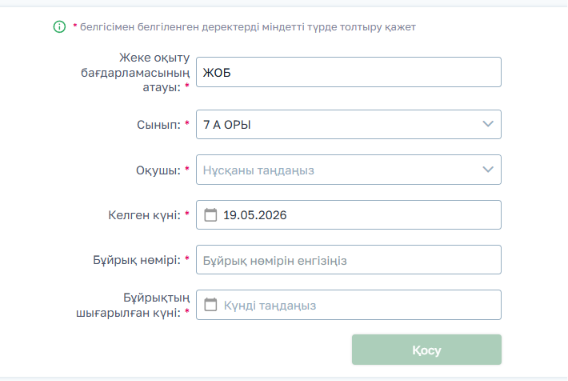The image size is (568, 381).
Task: Click the calendar icon in Бұйрықтың шығарылған күні field
Action: [x=210, y=305]
